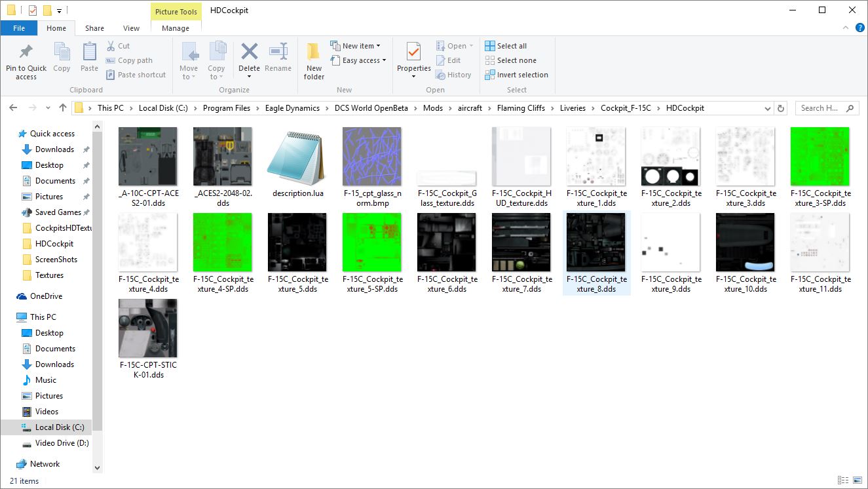Select _A-10C-CPT-ACES2-01.dds thumbnail

pos(148,157)
